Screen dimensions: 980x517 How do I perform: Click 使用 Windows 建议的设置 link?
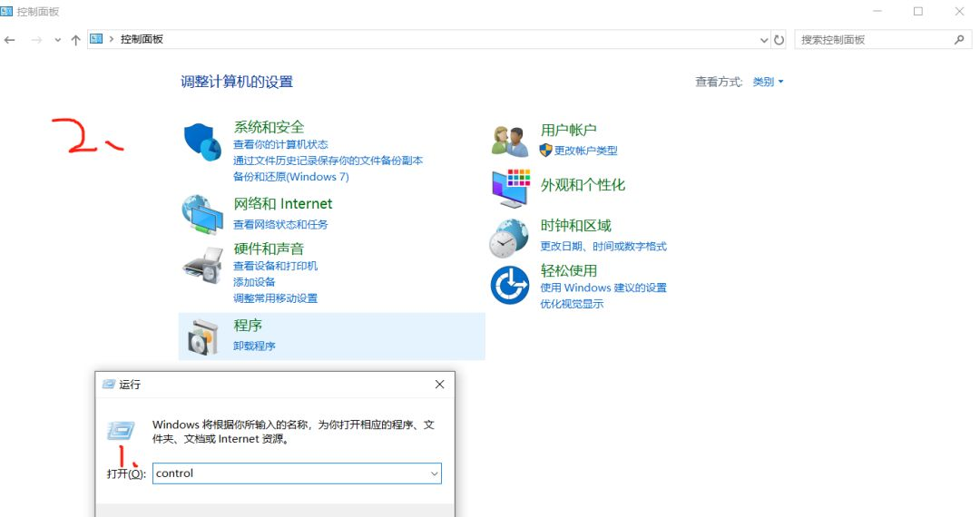tap(603, 288)
